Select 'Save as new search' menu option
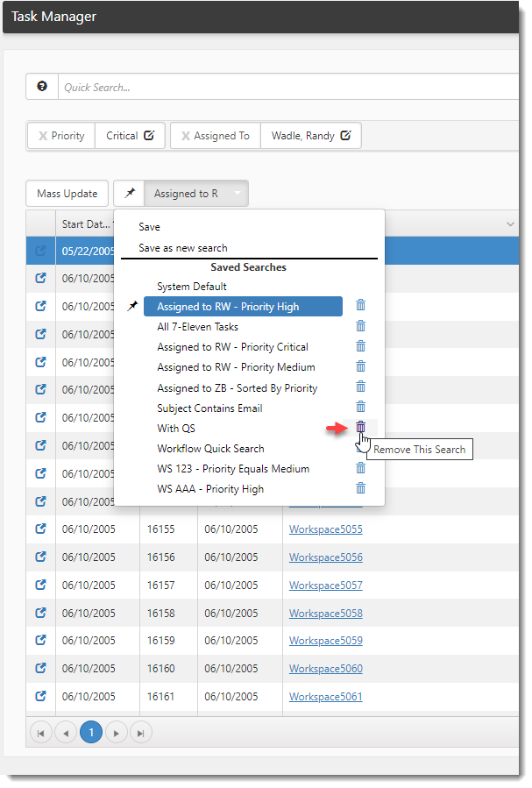Screen dimensions: 532x788 point(182,247)
